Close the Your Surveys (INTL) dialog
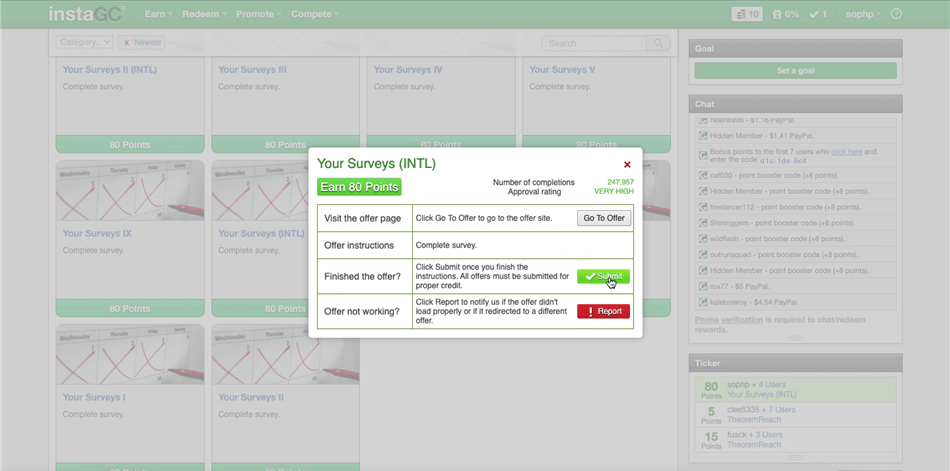Image resolution: width=950 pixels, height=471 pixels. 627,164
